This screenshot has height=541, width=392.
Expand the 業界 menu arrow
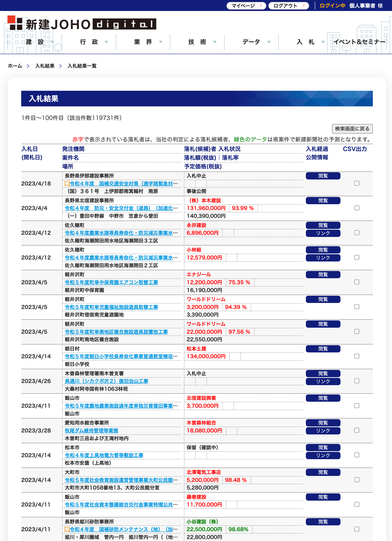[x=161, y=42]
